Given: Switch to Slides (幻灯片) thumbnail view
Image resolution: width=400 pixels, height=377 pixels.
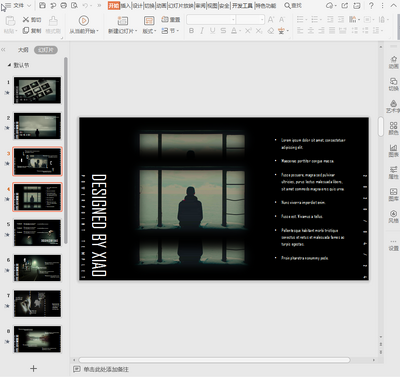Looking at the screenshot, I should tap(46, 50).
